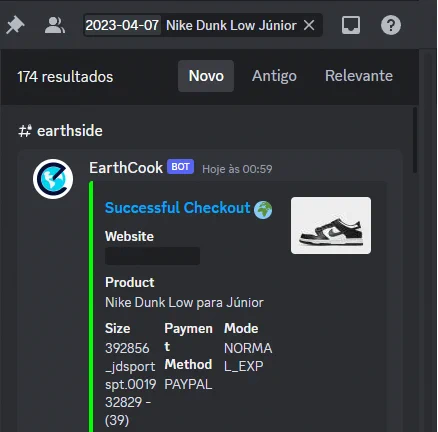438x432 pixels.
Task: Click the EarthCook username
Action: (x=126, y=168)
